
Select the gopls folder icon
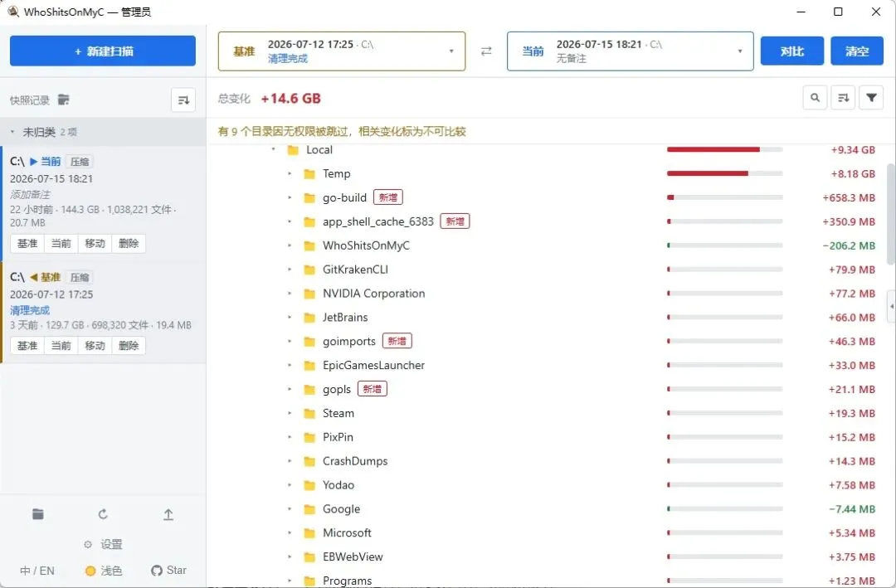tap(309, 390)
